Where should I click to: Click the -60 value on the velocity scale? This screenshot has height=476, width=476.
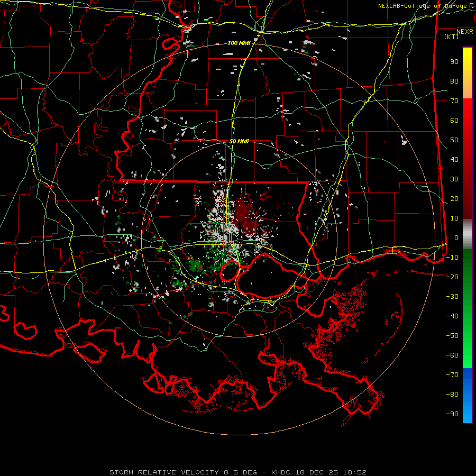point(452,355)
